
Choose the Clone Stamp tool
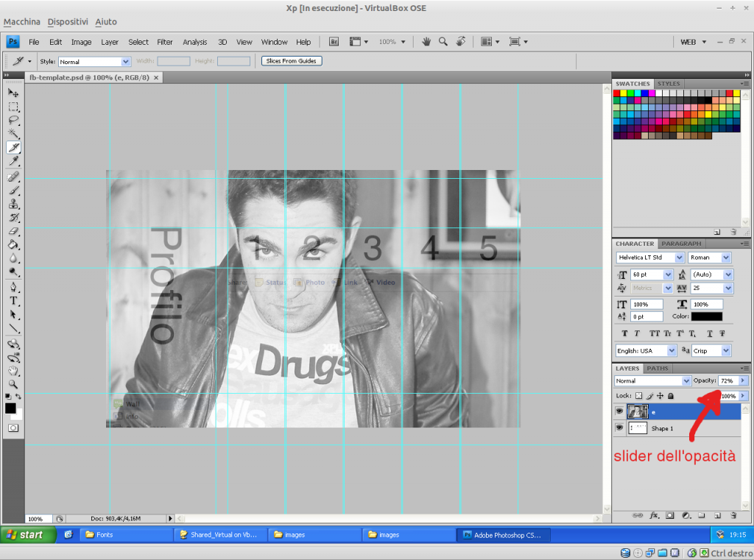tap(13, 204)
